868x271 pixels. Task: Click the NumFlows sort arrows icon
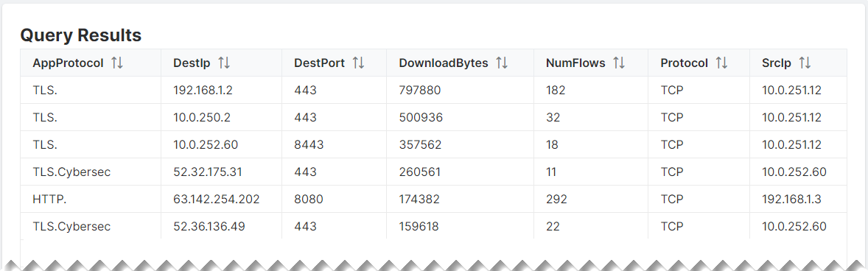click(619, 63)
